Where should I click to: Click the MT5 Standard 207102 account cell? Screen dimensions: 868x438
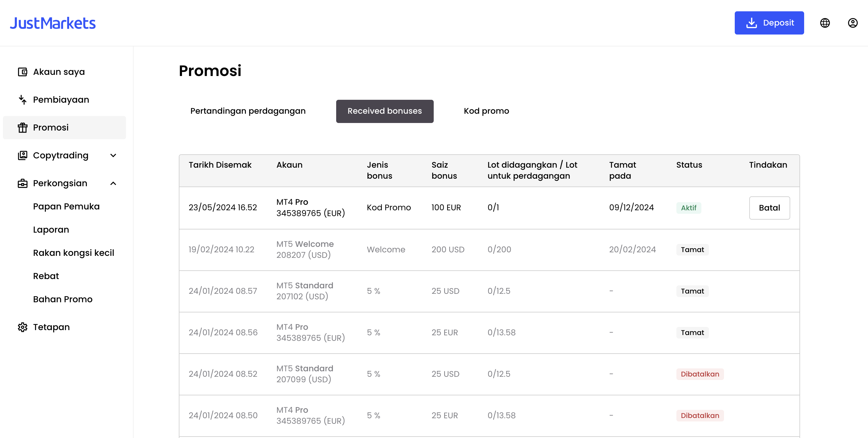coord(305,291)
